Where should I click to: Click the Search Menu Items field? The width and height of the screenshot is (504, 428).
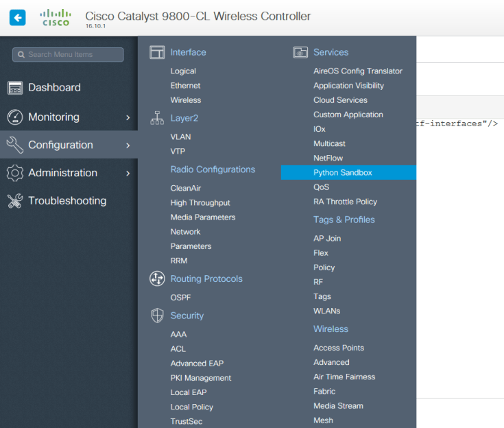click(x=68, y=55)
